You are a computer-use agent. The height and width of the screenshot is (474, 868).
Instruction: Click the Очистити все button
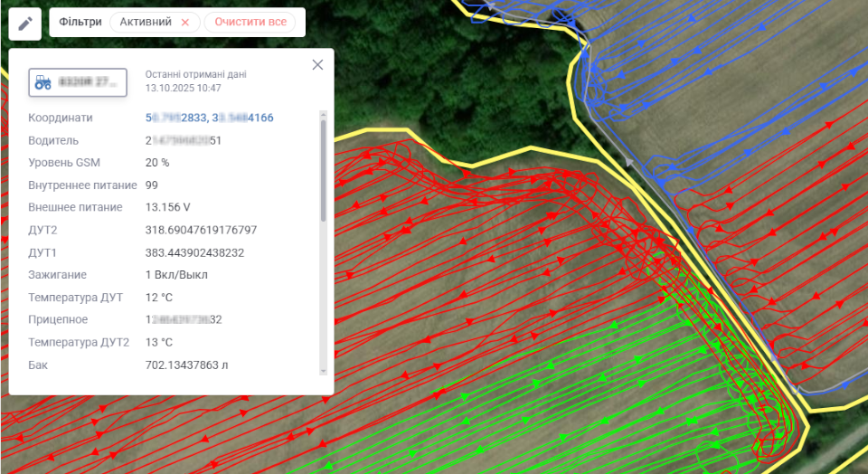coord(250,22)
